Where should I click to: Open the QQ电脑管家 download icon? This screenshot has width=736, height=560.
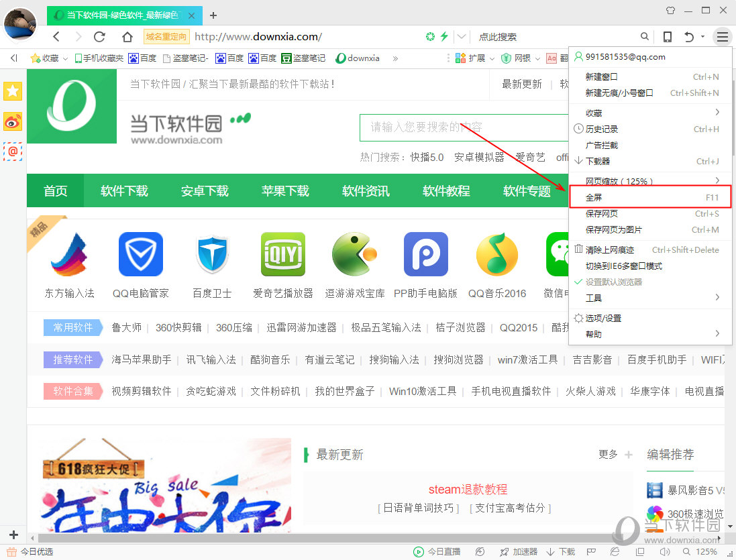tap(140, 254)
